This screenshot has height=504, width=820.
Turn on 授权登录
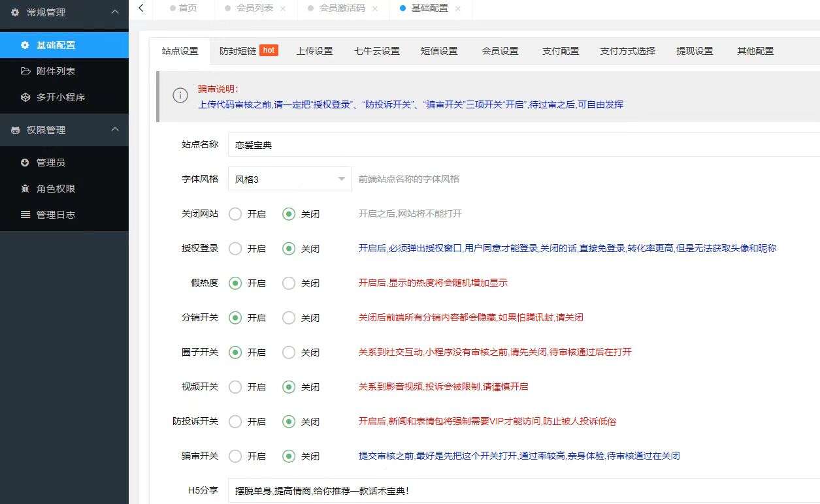235,248
